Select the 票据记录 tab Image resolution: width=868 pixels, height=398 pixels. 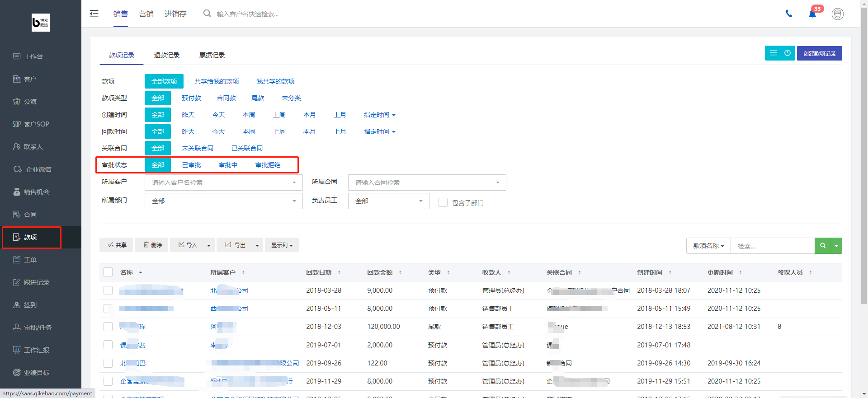coord(212,55)
